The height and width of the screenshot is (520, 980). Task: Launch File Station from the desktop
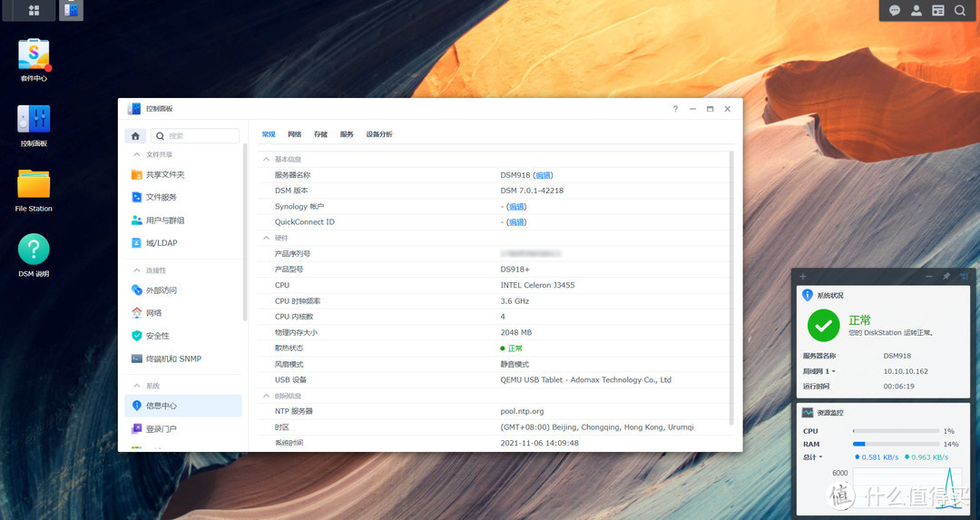coord(34,185)
